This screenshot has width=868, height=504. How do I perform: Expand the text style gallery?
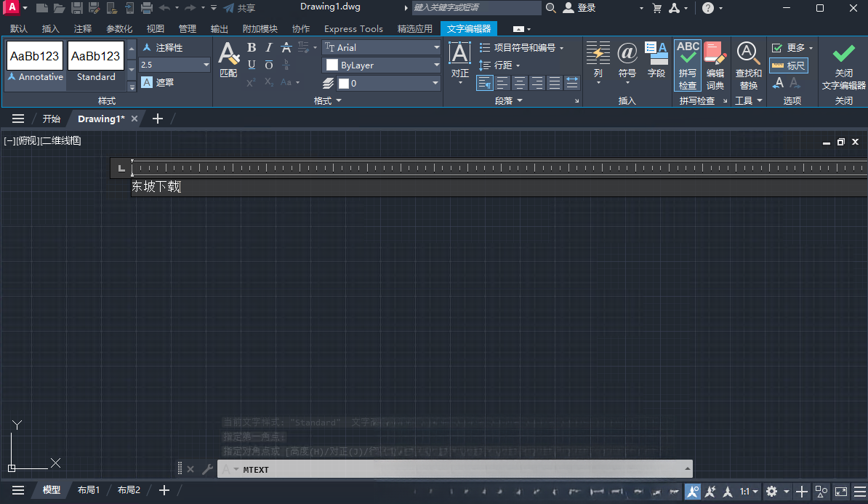point(132,87)
